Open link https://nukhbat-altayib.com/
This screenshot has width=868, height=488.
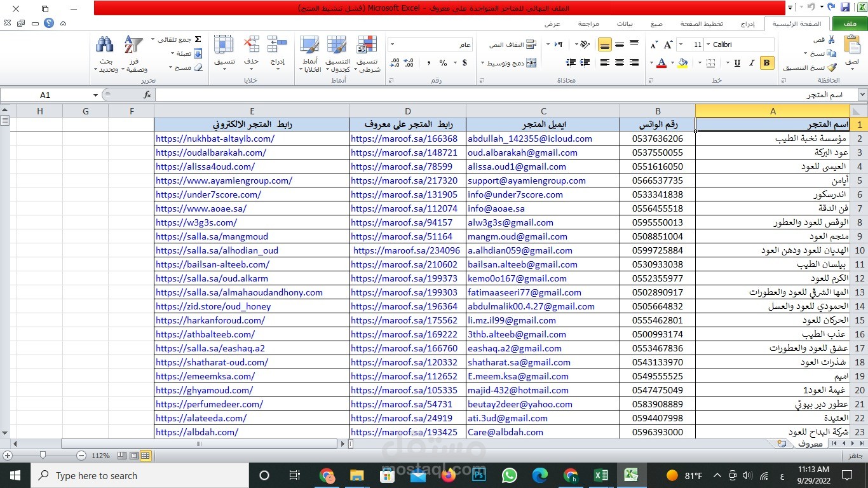coord(215,139)
